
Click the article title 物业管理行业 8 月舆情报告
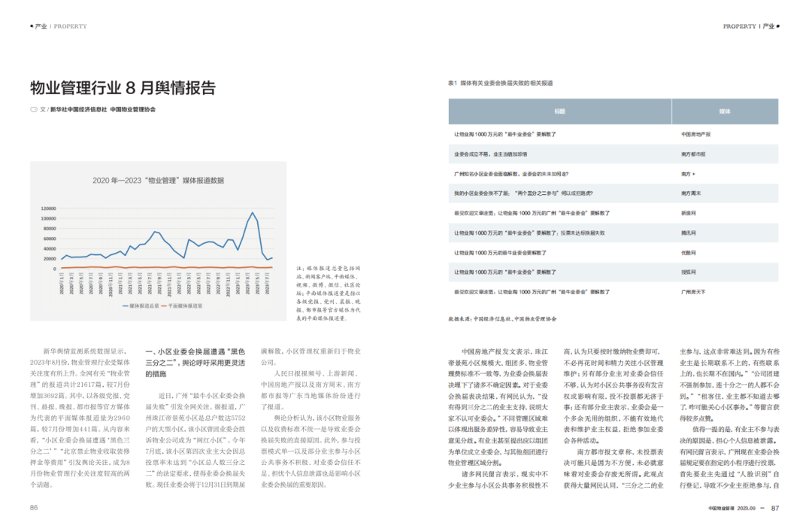pos(123,87)
